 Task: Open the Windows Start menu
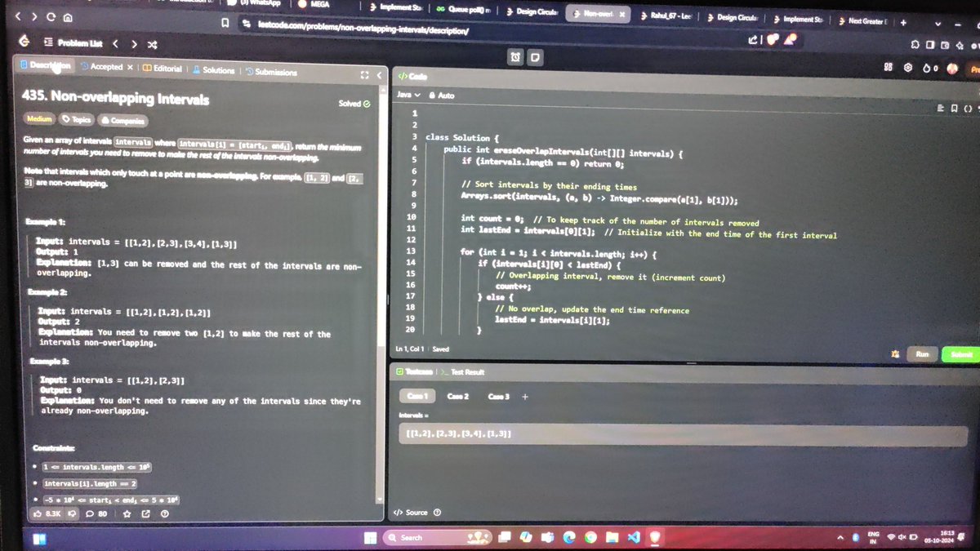(x=370, y=537)
